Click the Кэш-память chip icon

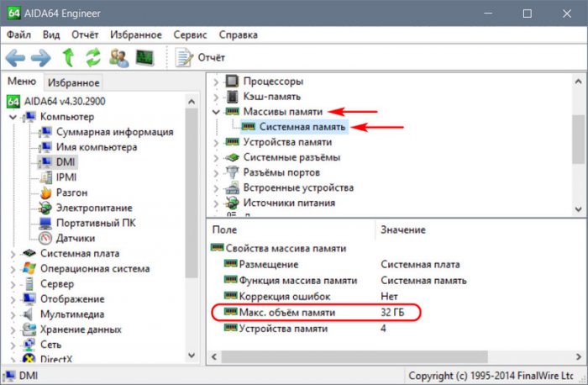pyautogui.click(x=233, y=97)
